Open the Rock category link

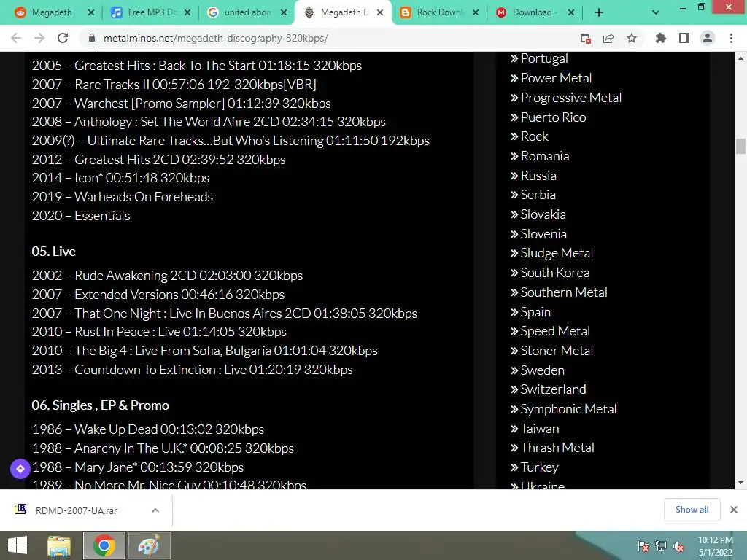coord(535,136)
